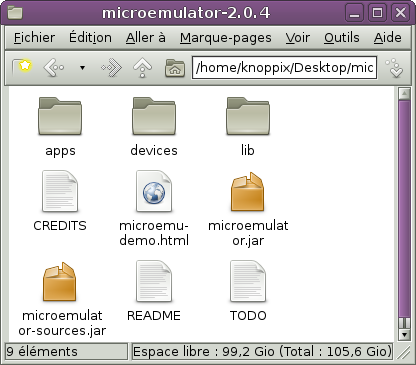
Task: Click the 'microemu-demo.html' file name
Action: click(x=154, y=233)
